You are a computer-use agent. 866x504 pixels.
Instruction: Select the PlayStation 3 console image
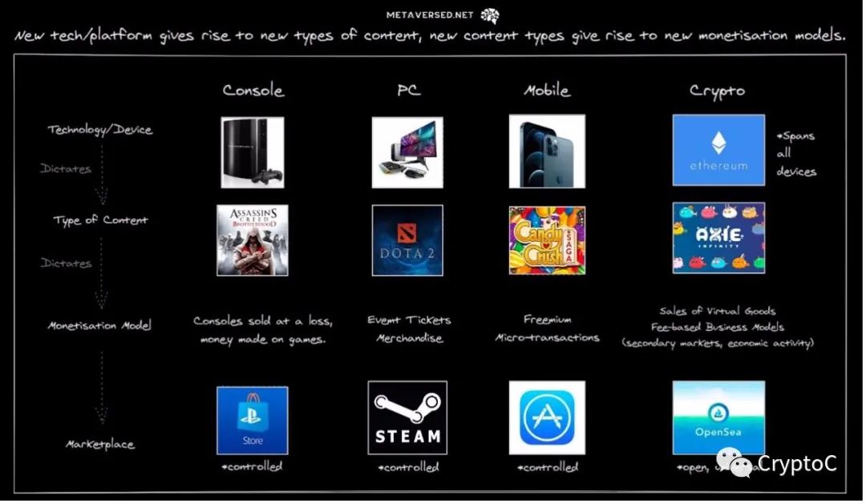coord(252,151)
